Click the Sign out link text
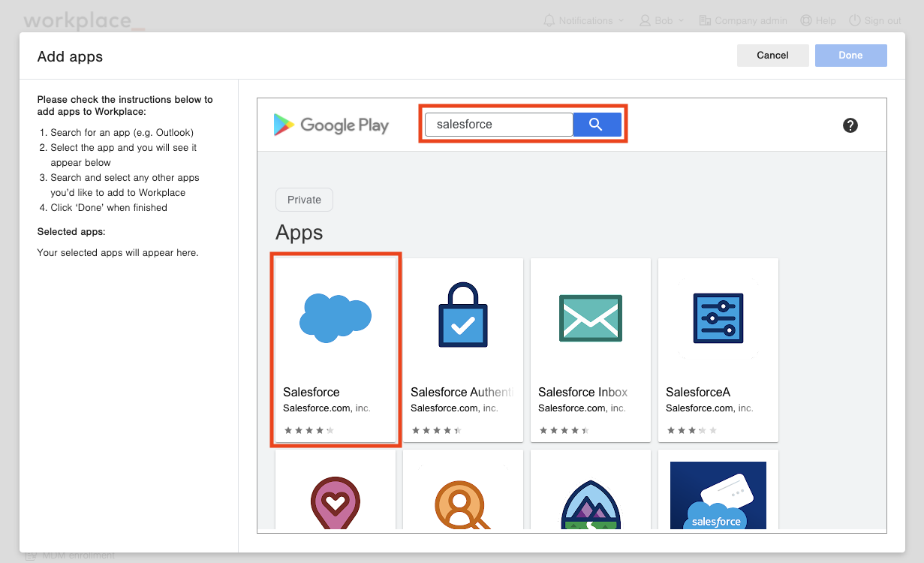The image size is (924, 563). click(883, 20)
